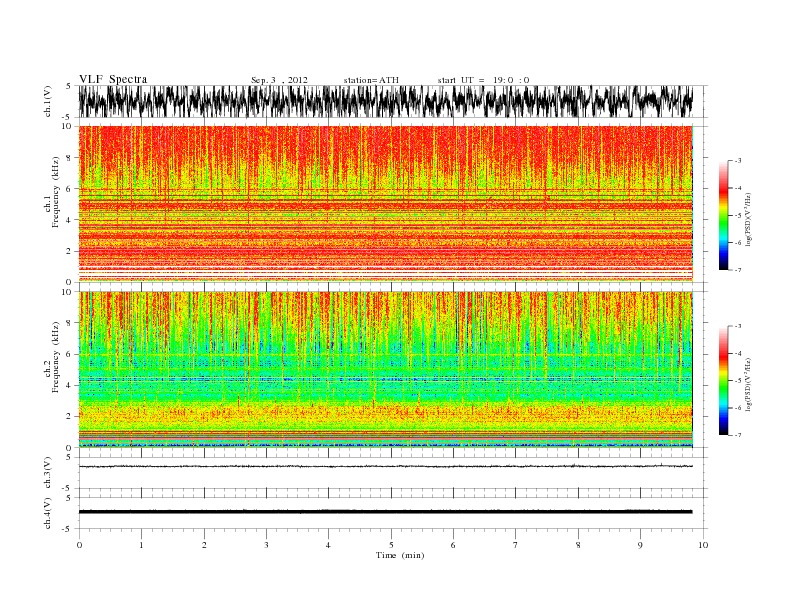792x612 pixels.
Task: Click the "ch.1(V)" axis label
Action: click(48, 101)
